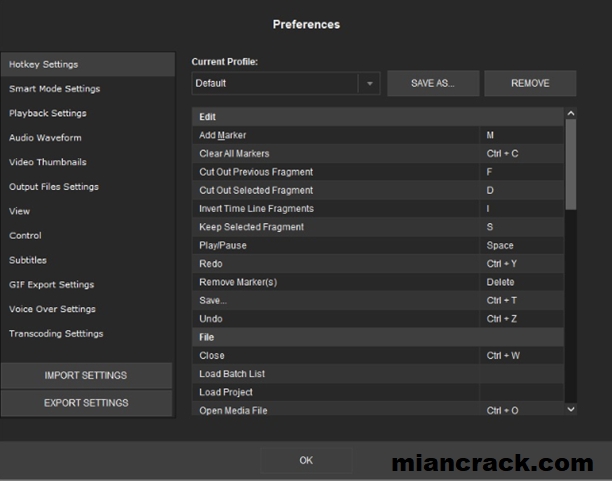Select the Save... hotkey row

tap(378, 300)
